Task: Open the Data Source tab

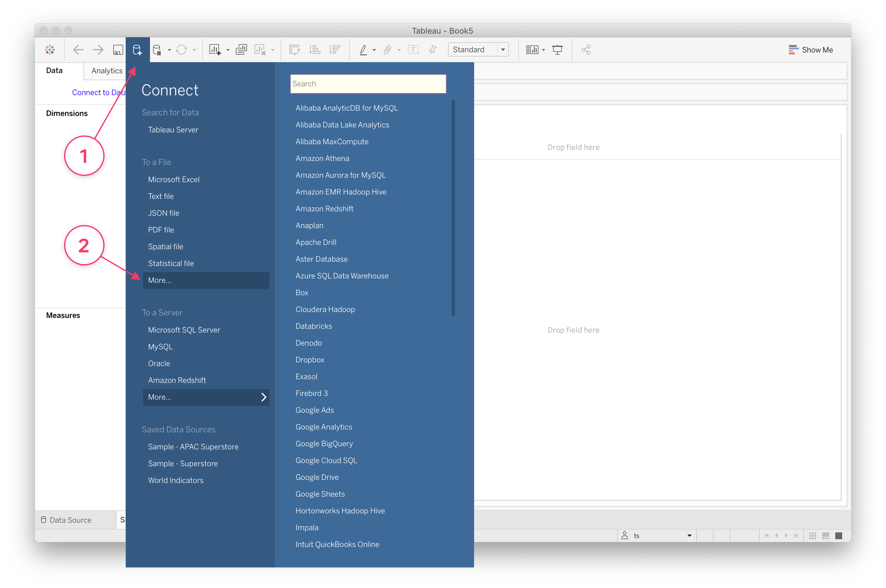Action: [x=66, y=520]
